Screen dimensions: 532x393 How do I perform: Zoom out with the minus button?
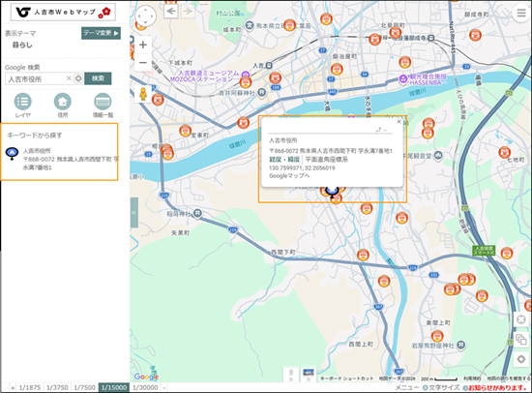(143, 63)
